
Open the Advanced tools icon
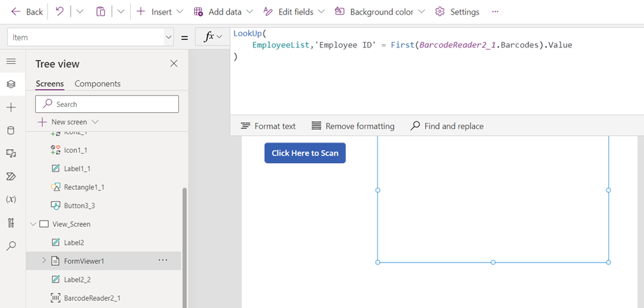click(11, 223)
